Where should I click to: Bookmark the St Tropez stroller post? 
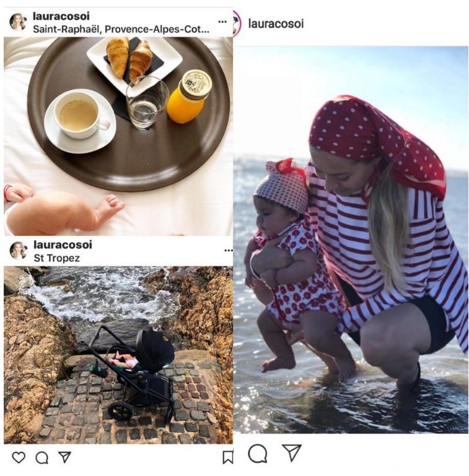click(228, 457)
